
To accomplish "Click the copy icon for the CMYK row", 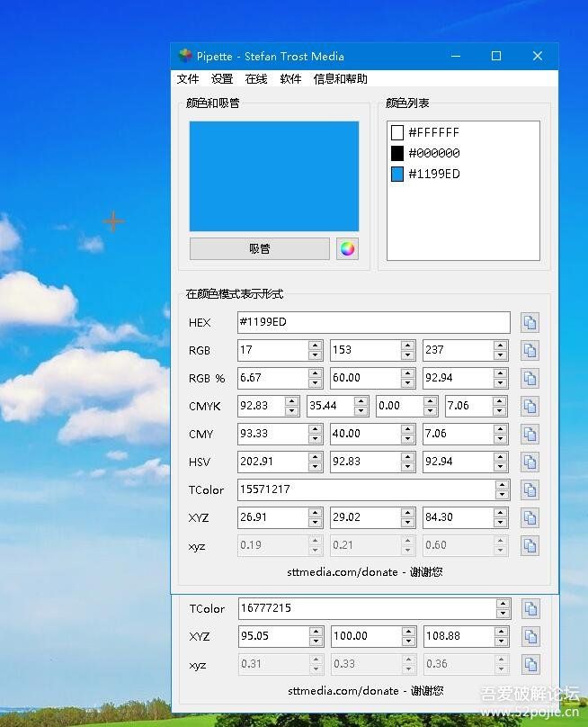I will tap(530, 406).
